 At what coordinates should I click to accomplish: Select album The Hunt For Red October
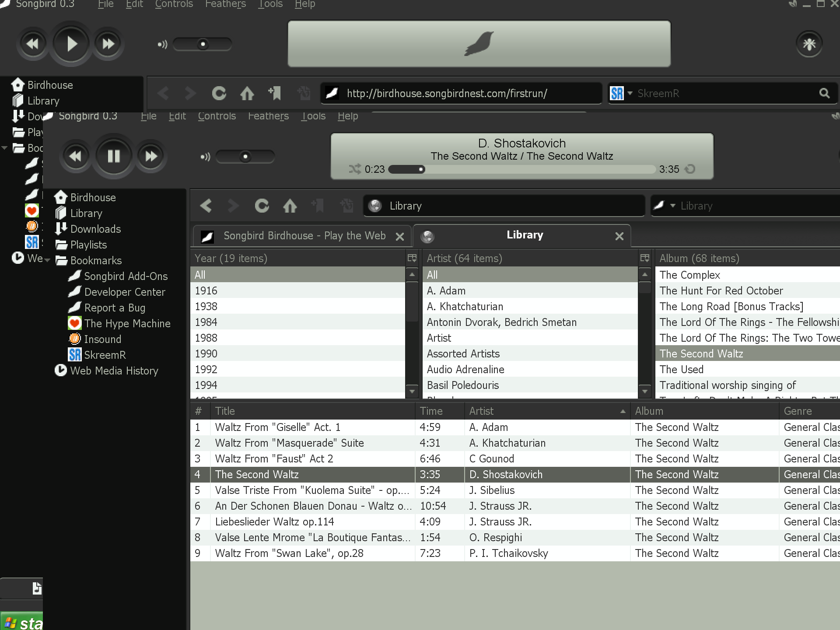click(x=748, y=290)
